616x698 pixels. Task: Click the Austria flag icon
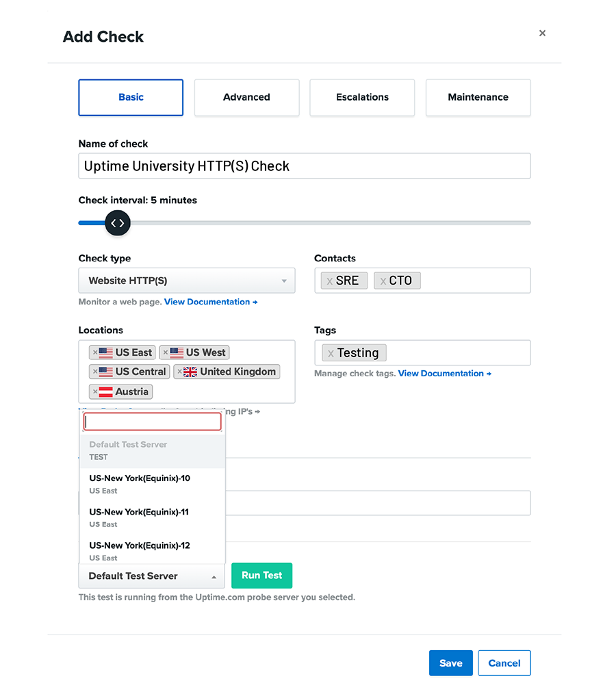[105, 391]
